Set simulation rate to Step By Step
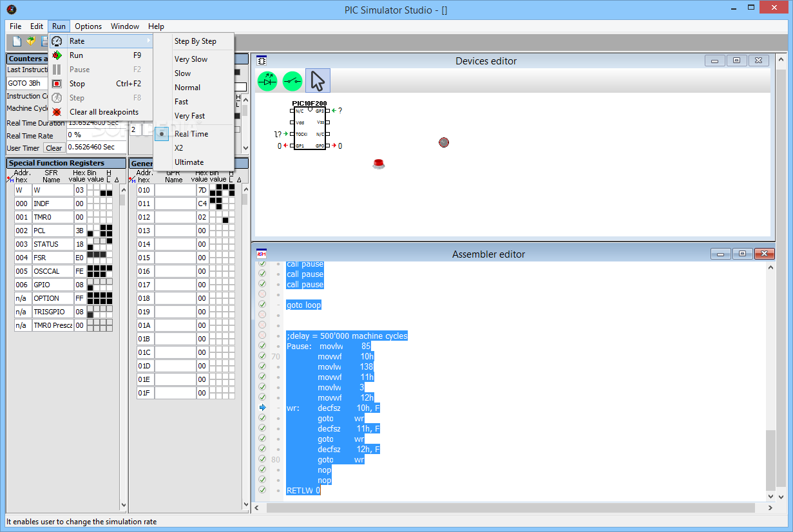793x532 pixels. 195,41
